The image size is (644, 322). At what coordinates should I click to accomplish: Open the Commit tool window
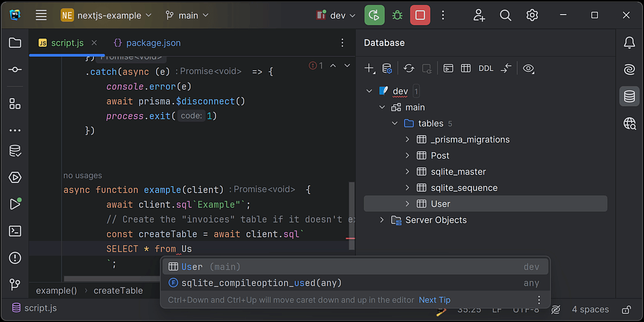(x=15, y=70)
